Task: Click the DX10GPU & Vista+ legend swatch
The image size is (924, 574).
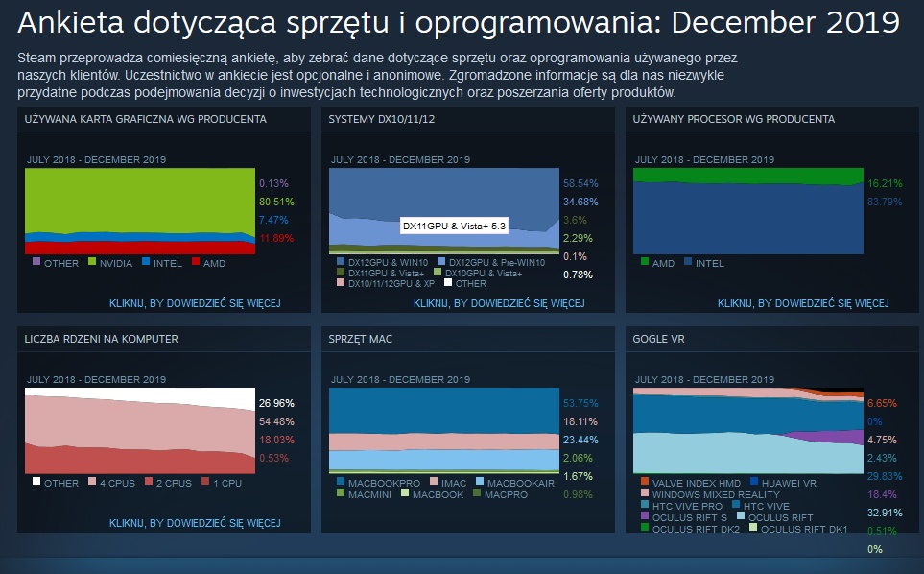Action: tap(438, 272)
